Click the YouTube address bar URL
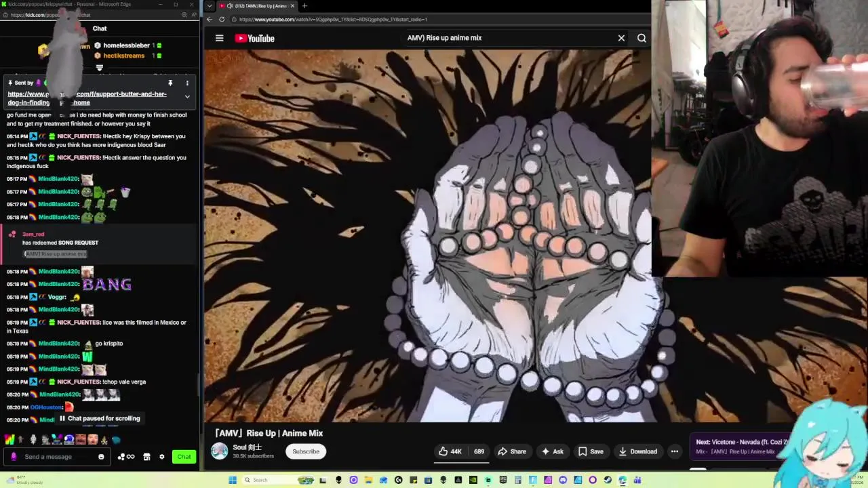This screenshot has height=488, width=868. (333, 19)
